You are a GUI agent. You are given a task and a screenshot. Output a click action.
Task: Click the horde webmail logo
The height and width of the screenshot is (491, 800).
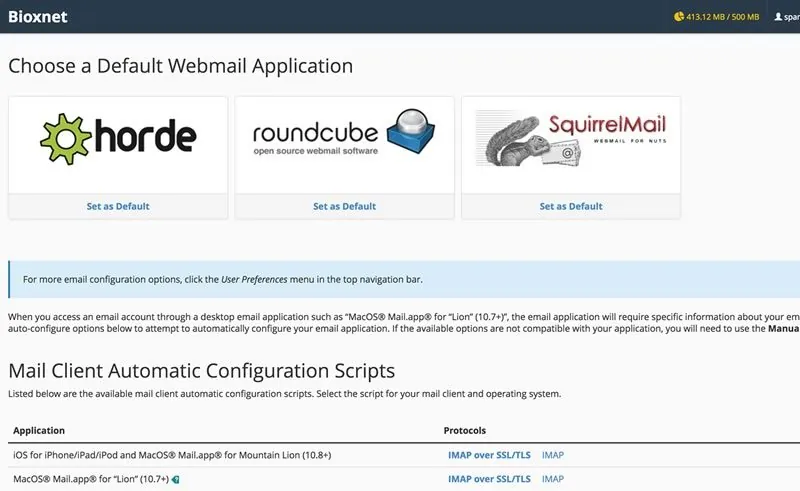click(118, 137)
